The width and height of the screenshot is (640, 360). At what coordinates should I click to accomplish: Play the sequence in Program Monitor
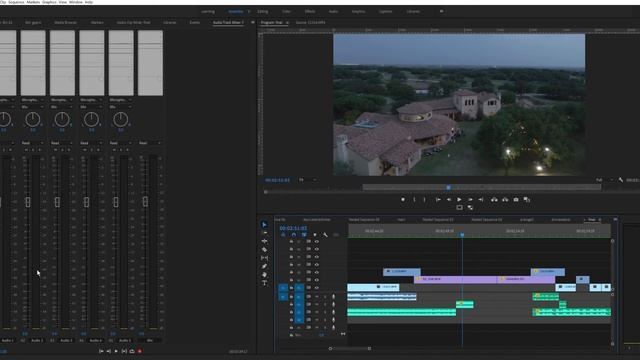point(459,200)
